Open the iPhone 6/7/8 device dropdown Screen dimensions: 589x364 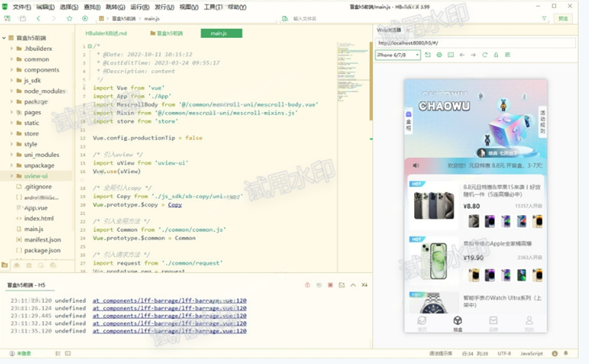click(x=398, y=55)
